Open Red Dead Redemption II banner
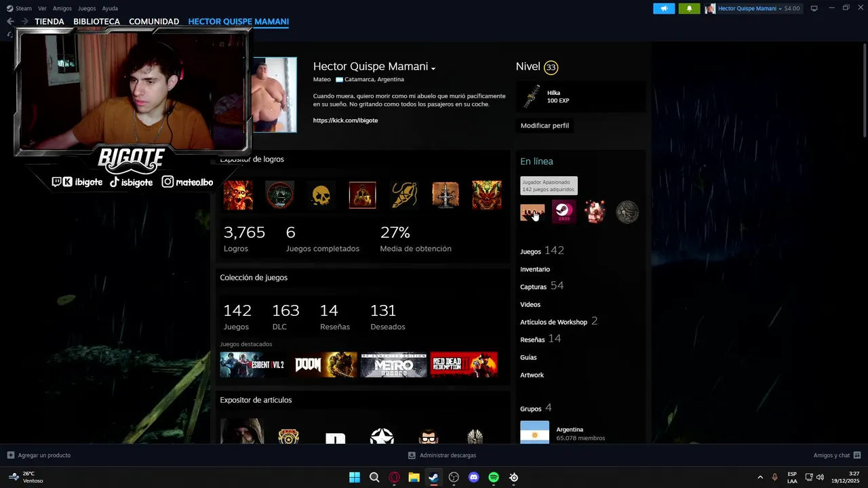868x488 pixels. click(x=465, y=365)
